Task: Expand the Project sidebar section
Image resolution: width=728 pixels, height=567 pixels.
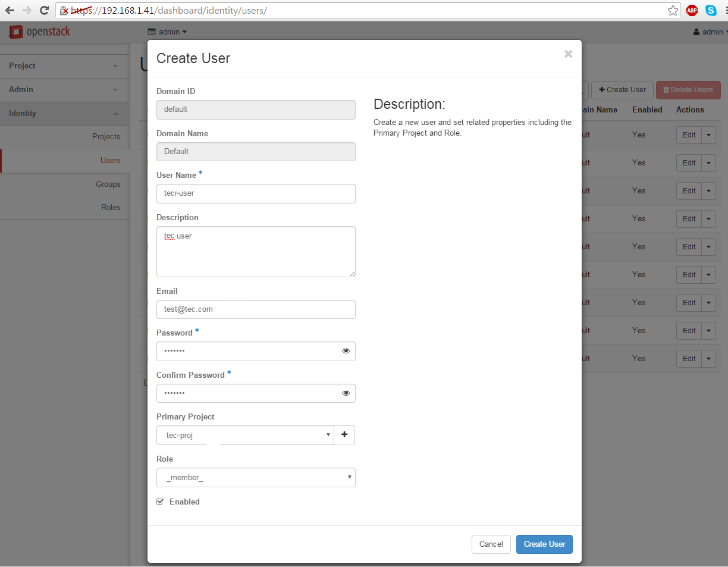Action: coord(65,66)
